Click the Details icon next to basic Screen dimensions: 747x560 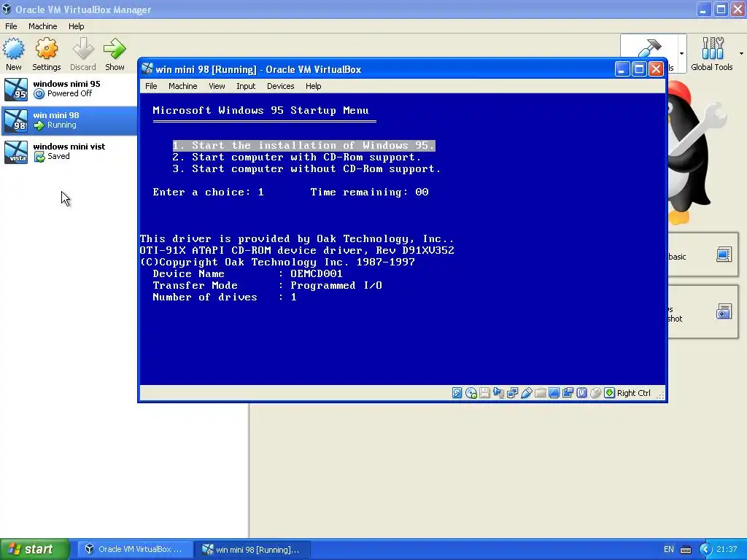[x=724, y=254]
